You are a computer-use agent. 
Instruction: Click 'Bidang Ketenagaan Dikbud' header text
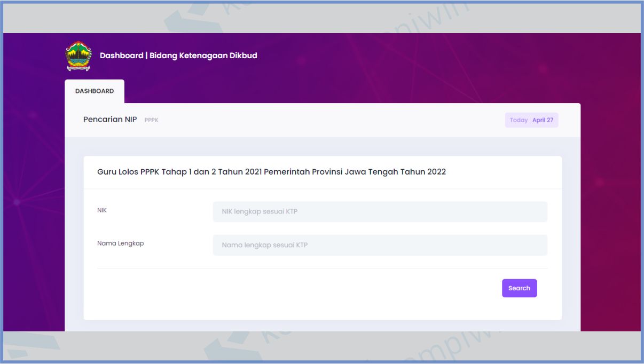click(x=203, y=56)
